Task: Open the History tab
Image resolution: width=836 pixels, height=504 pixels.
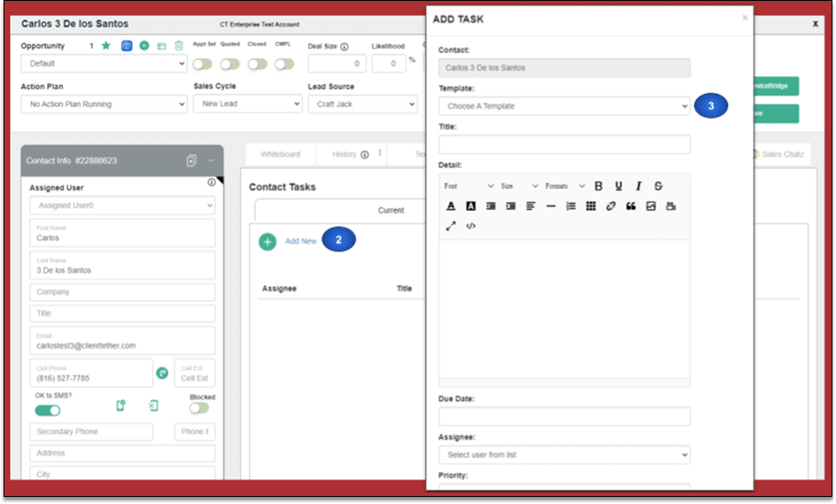Action: [344, 154]
